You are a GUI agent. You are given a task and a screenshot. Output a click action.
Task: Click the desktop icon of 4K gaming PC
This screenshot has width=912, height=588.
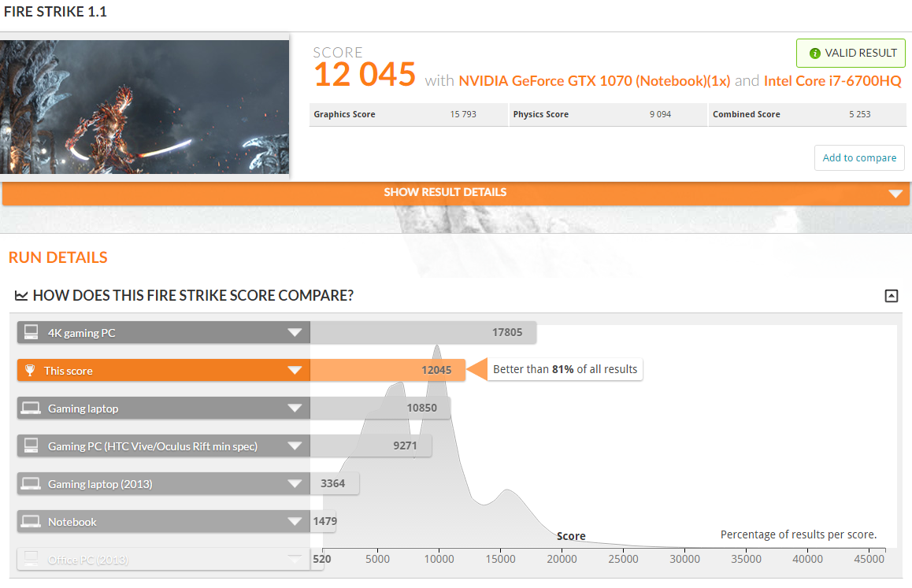(x=31, y=332)
